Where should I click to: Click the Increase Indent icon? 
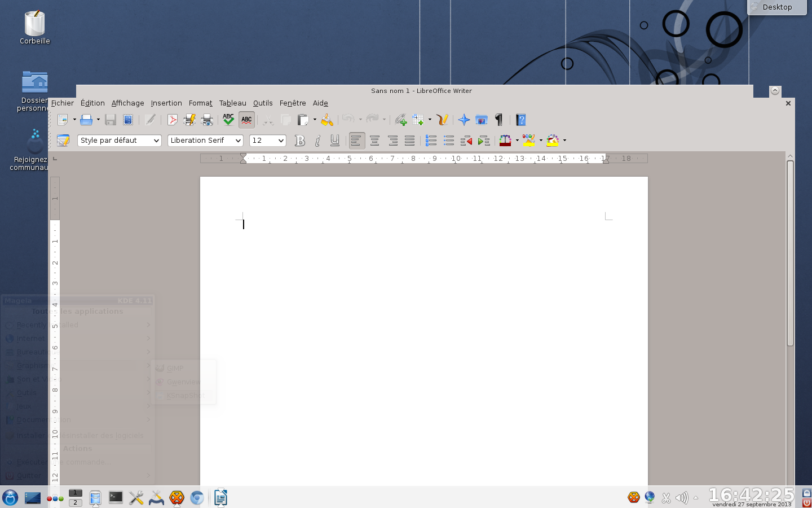pos(484,141)
